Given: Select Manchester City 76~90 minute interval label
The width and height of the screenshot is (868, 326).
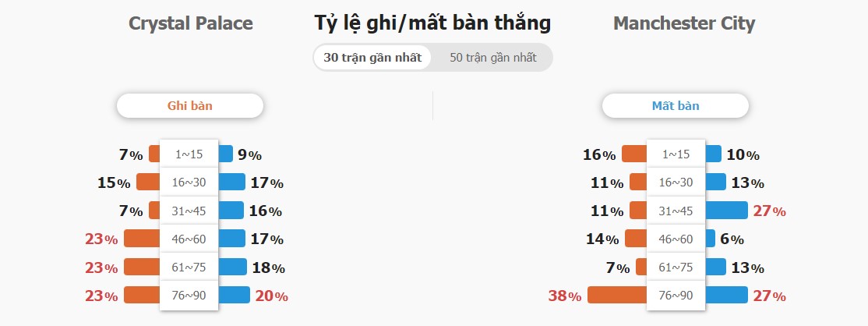Looking at the screenshot, I should (x=676, y=296).
